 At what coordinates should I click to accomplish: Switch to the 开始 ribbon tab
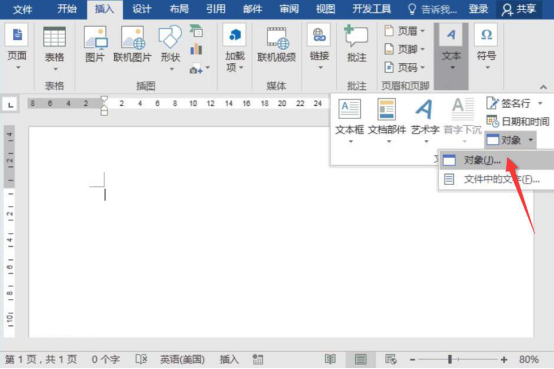67,9
